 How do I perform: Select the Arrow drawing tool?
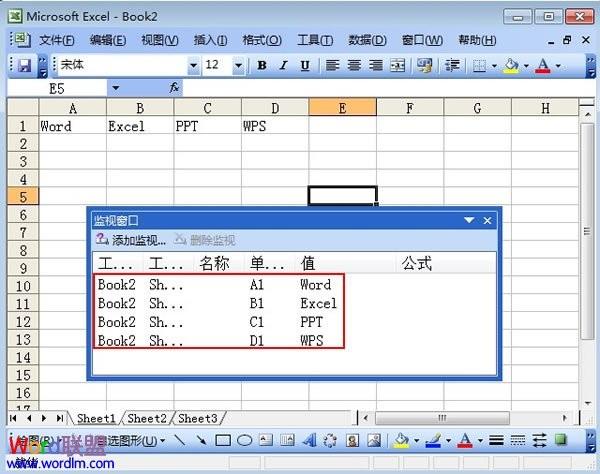point(201,440)
